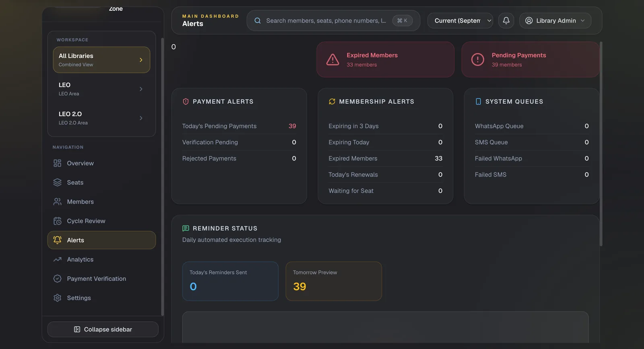Viewport: 644px width, 349px height.
Task: Click the Pending Payments exclamation circle icon
Action: coord(477,60)
